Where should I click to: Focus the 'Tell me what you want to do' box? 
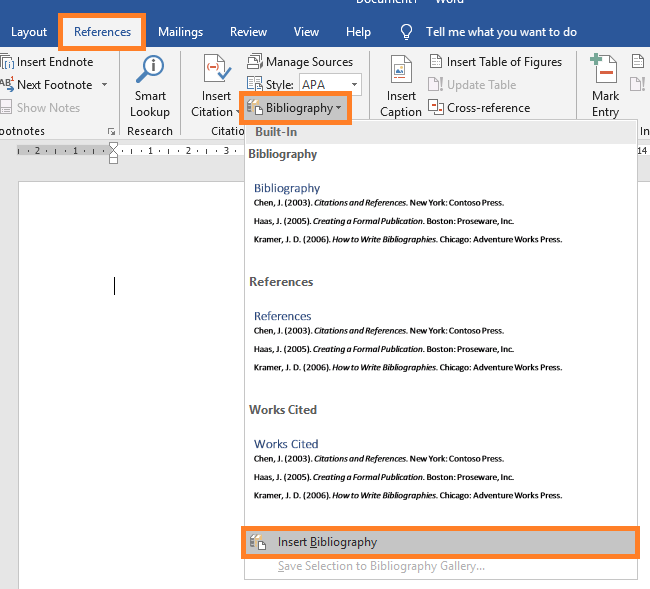(x=501, y=32)
